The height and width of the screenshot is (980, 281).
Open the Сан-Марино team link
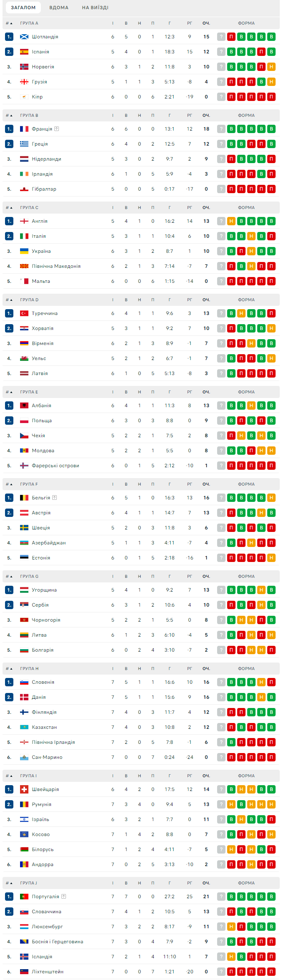(x=47, y=757)
